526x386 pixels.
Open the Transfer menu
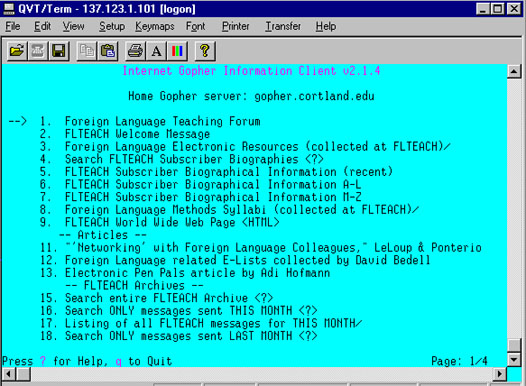tap(283, 26)
